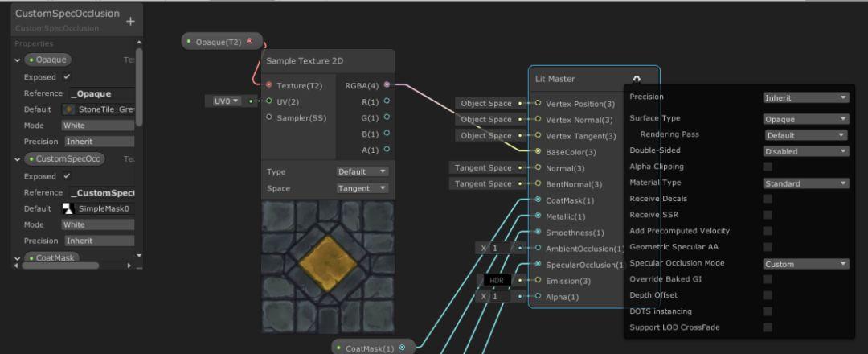Click the R(1) output port
The width and height of the screenshot is (868, 354).
click(x=387, y=101)
